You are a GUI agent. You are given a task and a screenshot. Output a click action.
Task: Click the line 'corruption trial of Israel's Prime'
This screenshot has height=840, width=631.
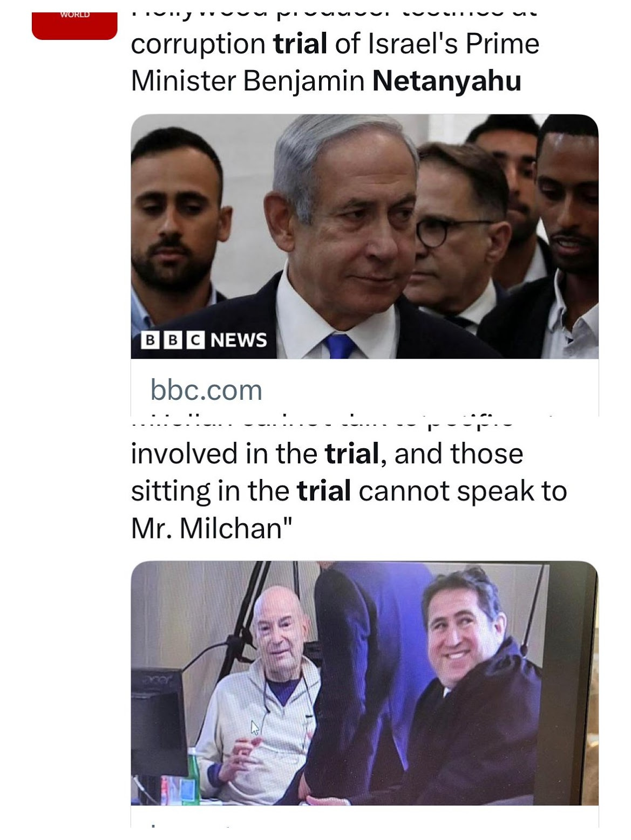click(335, 44)
